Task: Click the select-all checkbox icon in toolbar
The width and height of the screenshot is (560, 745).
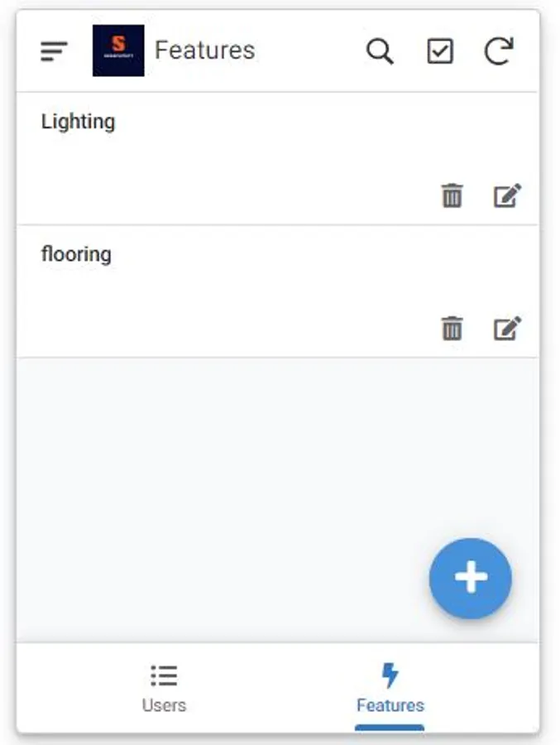Action: point(441,51)
